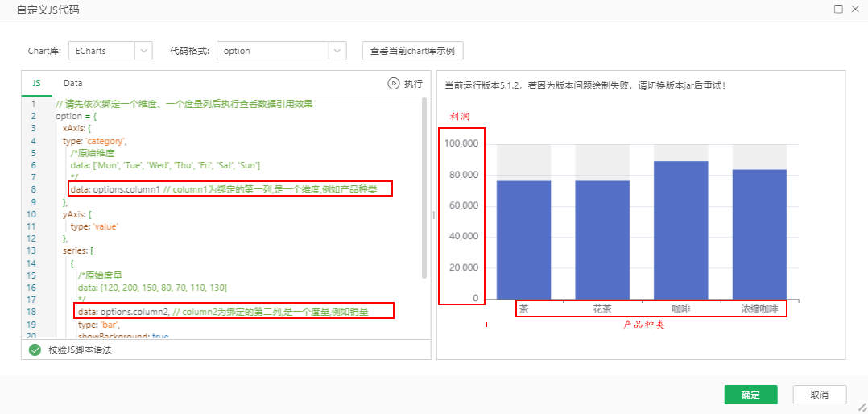The width and height of the screenshot is (868, 414).
Task: Click the 茶 bar in chart
Action: (523, 240)
